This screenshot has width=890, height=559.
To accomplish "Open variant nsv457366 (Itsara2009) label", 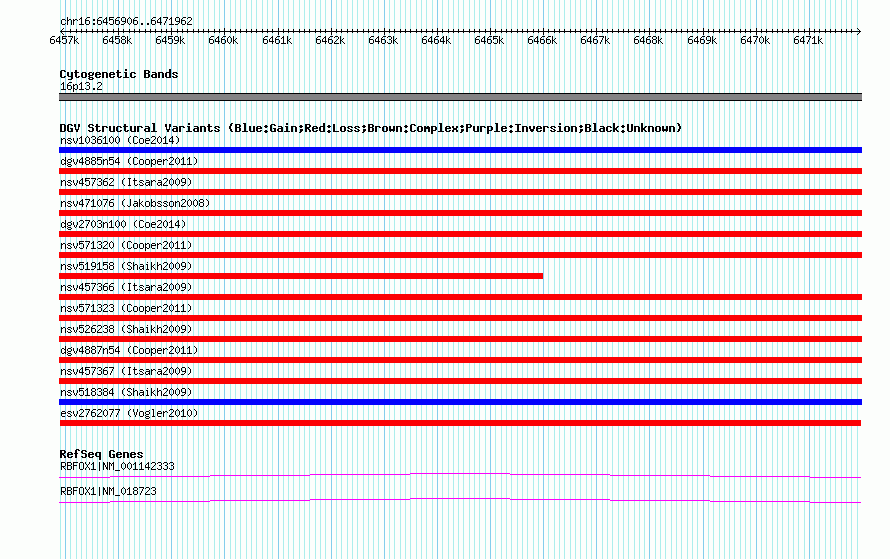I will 126,287.
